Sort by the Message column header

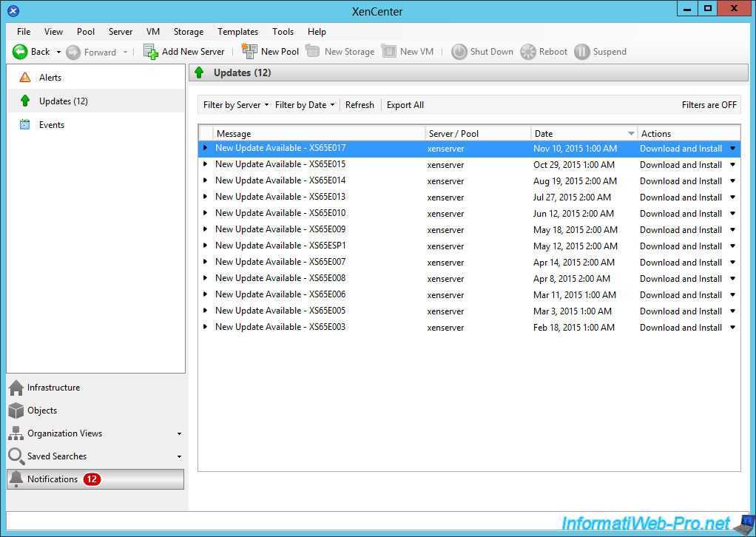(x=319, y=134)
